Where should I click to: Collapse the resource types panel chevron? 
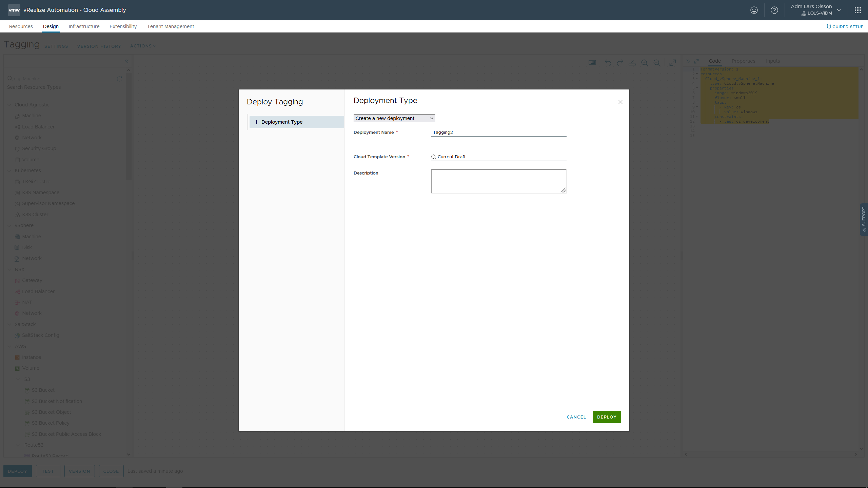(x=126, y=61)
